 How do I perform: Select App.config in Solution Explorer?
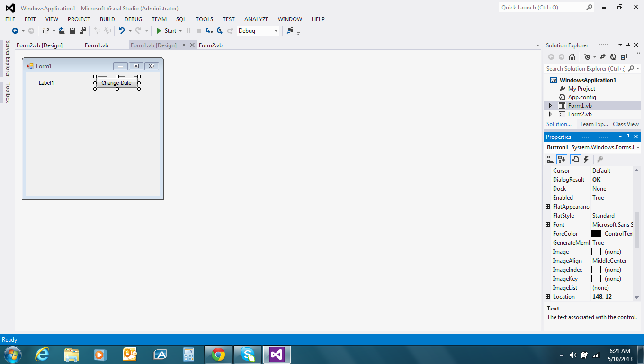[582, 97]
